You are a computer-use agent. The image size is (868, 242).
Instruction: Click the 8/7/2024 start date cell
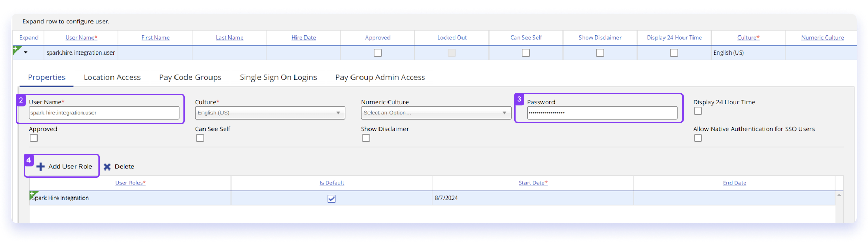pyautogui.click(x=533, y=198)
